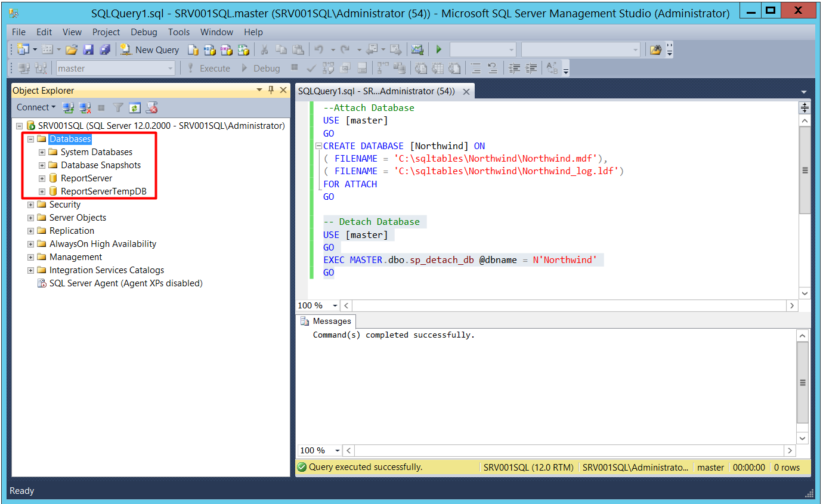823x504 pixels.
Task: Click the Undo arrow icon
Action: click(x=319, y=50)
